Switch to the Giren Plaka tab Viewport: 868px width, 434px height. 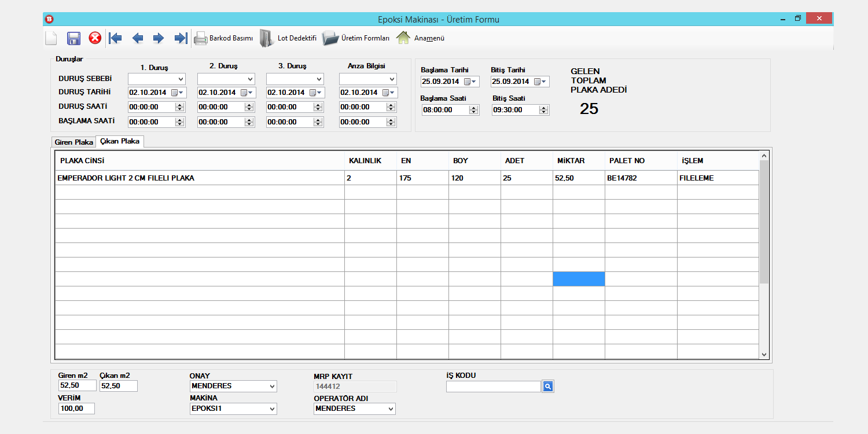pyautogui.click(x=73, y=142)
